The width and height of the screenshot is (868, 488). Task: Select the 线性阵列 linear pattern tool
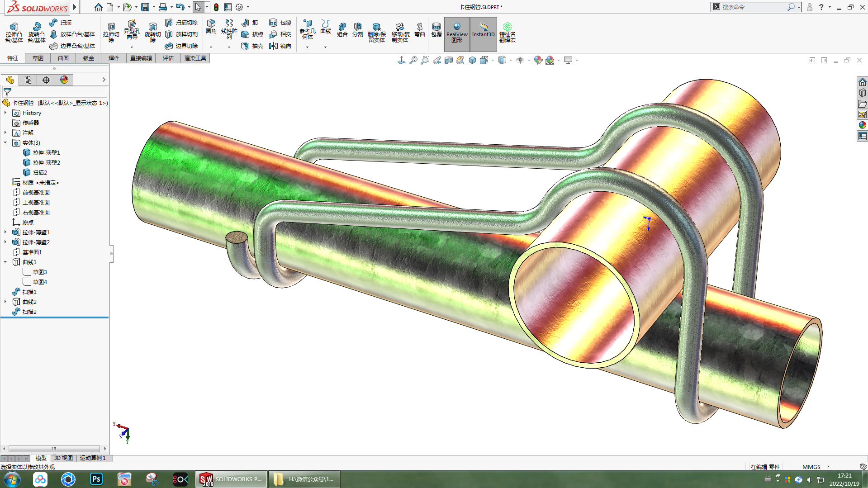tap(229, 30)
